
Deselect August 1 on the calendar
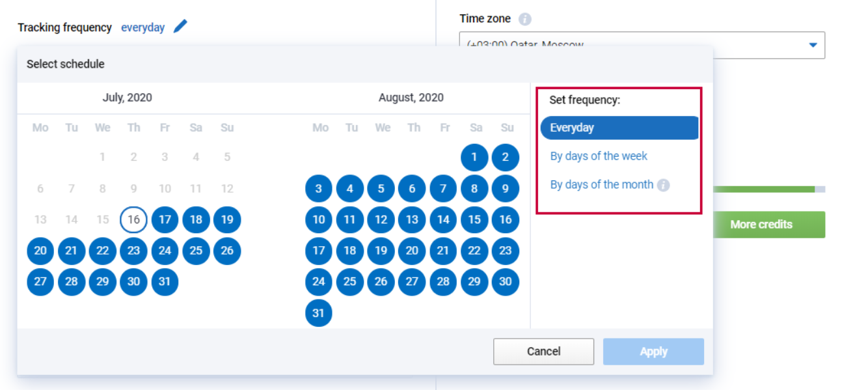pos(474,157)
